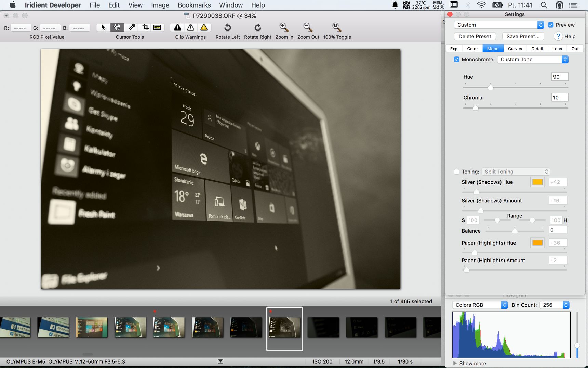Open the Split Toning dropdown
Screen dimensions: 588x368
(515, 172)
